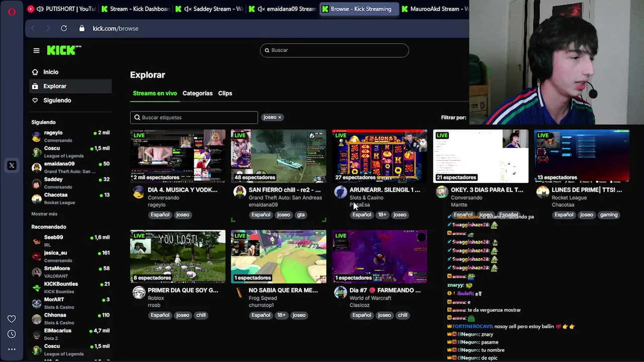Open emaidana09 avatar in the sidebar

[x=36, y=167]
